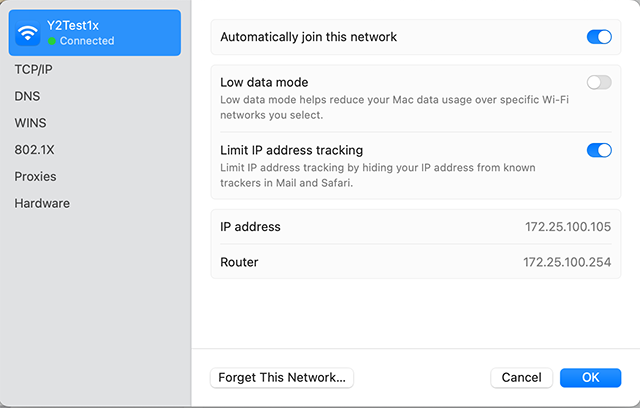Click the green Connected status dot
640x408 pixels.
coord(52,41)
